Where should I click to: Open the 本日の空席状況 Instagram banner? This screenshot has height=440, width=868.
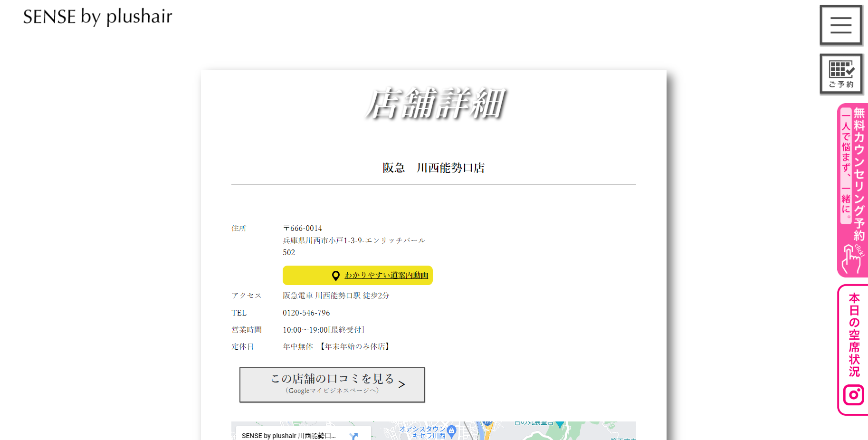pos(853,350)
